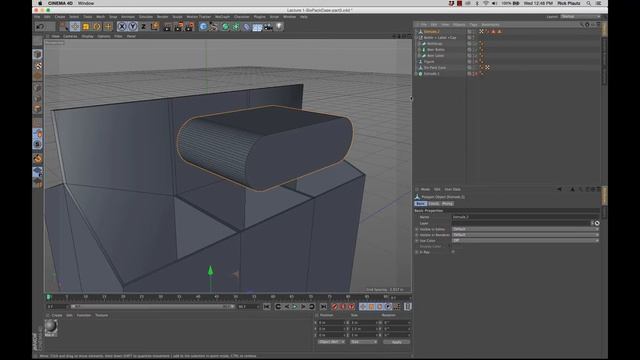Open the Layout dropdown at top right

click(x=580, y=17)
